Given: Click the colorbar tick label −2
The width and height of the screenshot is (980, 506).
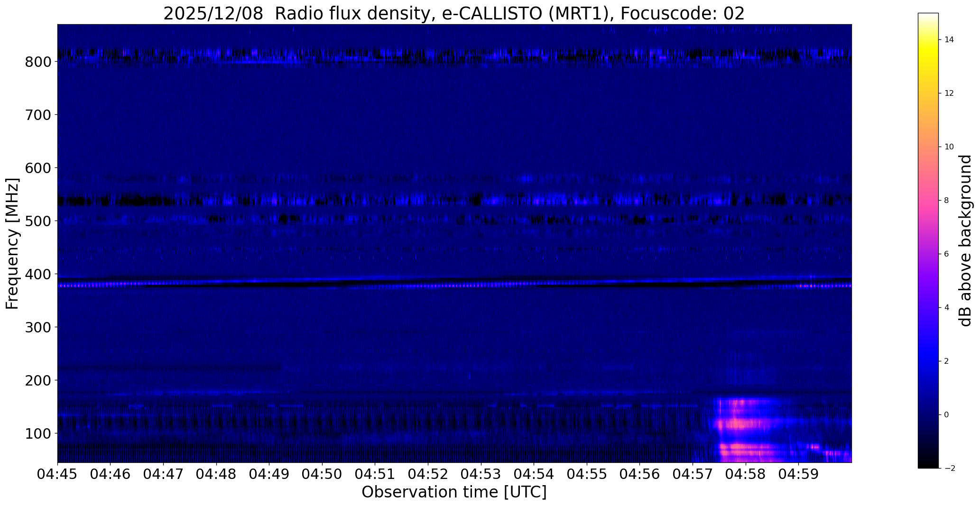Looking at the screenshot, I should point(949,469).
